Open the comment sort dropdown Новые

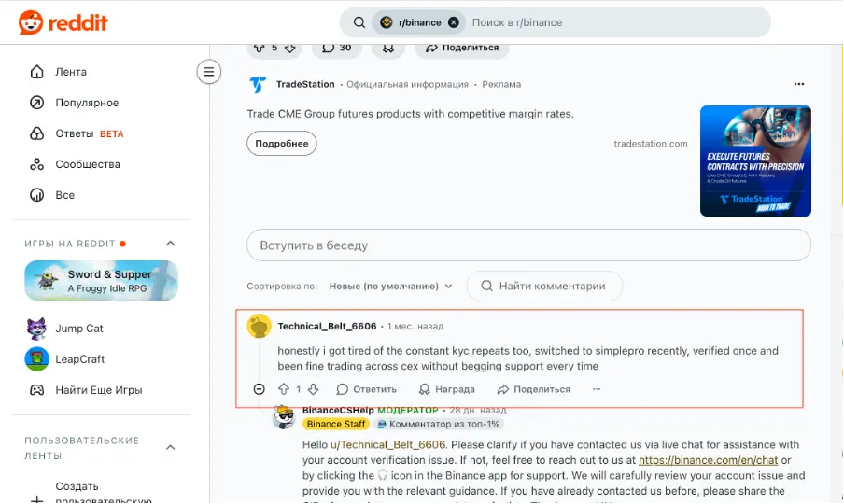(x=391, y=287)
